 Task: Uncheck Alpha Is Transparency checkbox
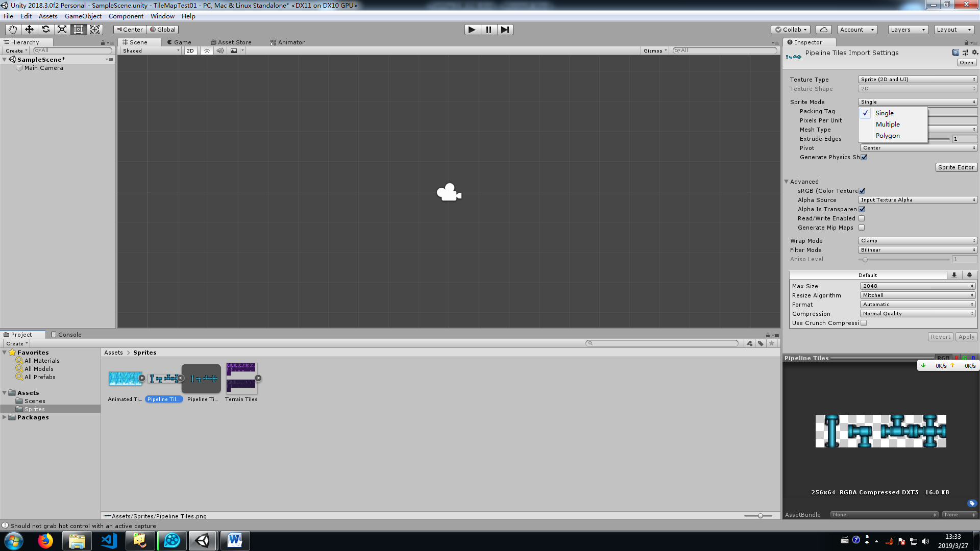[862, 209]
